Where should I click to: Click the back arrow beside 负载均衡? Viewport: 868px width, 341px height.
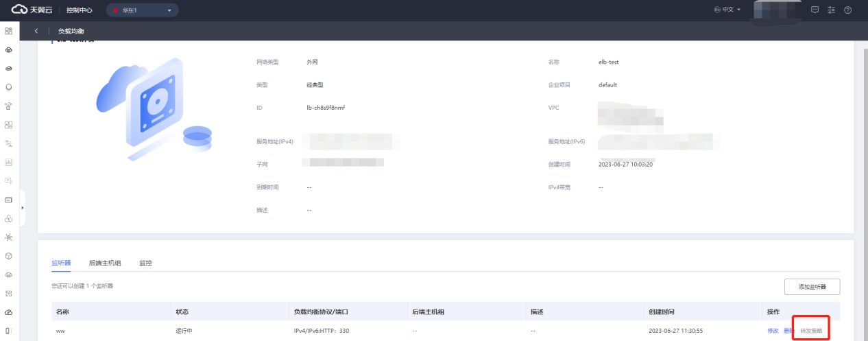pos(36,32)
